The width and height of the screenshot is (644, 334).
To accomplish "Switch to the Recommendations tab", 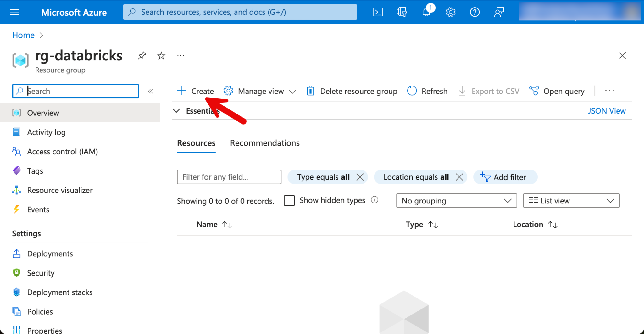I will click(264, 143).
